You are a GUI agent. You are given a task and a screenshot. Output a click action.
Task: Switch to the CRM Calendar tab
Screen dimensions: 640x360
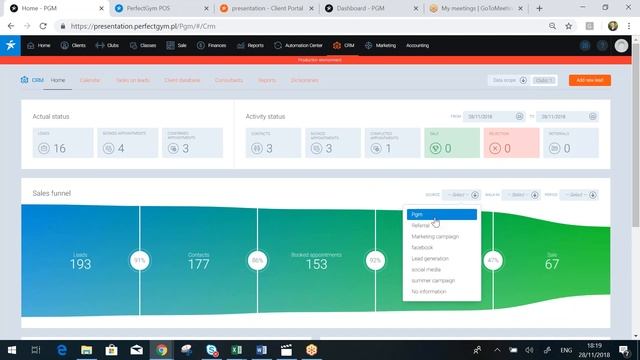(90, 80)
